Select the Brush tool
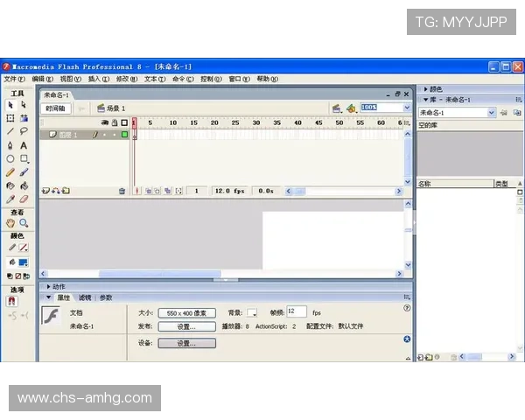Image resolution: width=525 pixels, height=420 pixels. pyautogui.click(x=24, y=172)
